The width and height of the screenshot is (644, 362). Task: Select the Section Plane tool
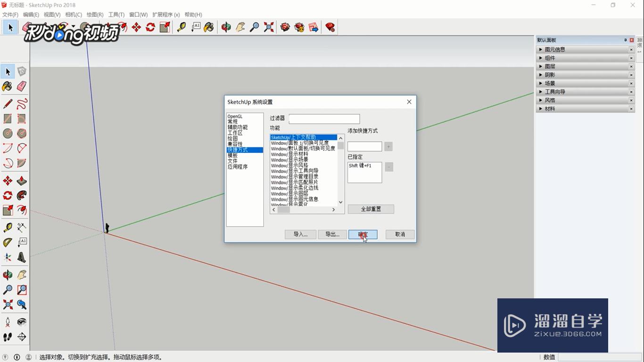(x=22, y=337)
